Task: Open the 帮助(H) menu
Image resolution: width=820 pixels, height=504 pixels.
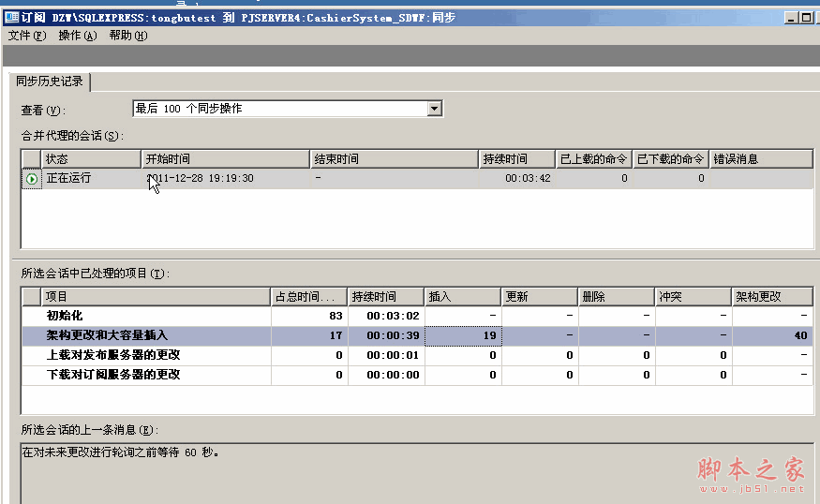Action: pos(128,36)
